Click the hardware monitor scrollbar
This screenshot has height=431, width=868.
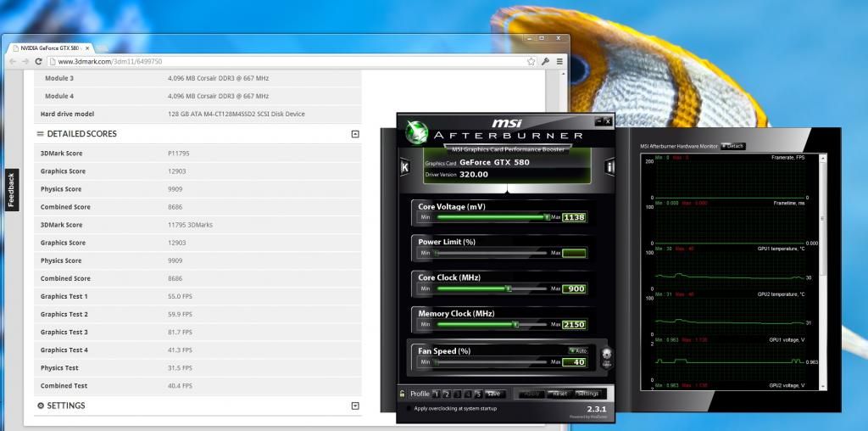(824, 271)
